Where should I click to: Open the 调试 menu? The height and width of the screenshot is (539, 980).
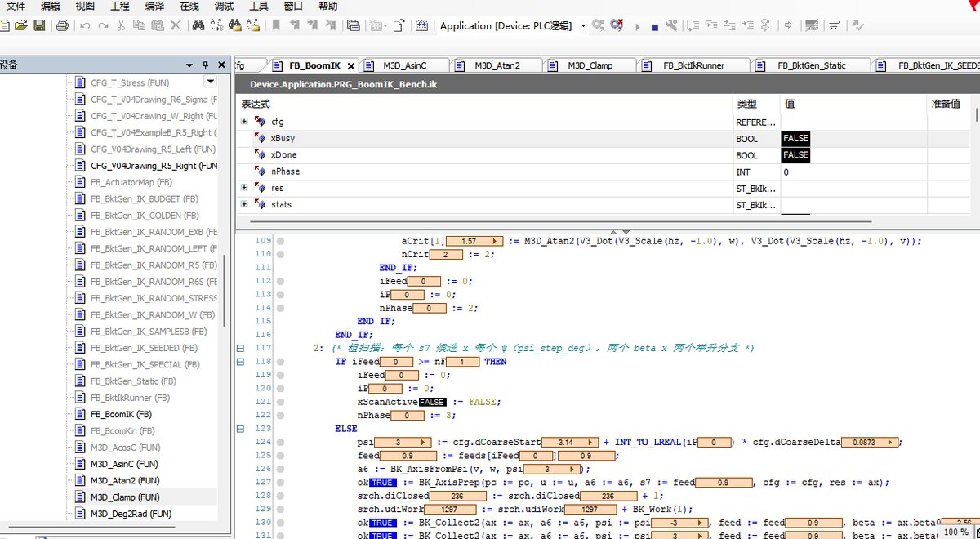[224, 6]
